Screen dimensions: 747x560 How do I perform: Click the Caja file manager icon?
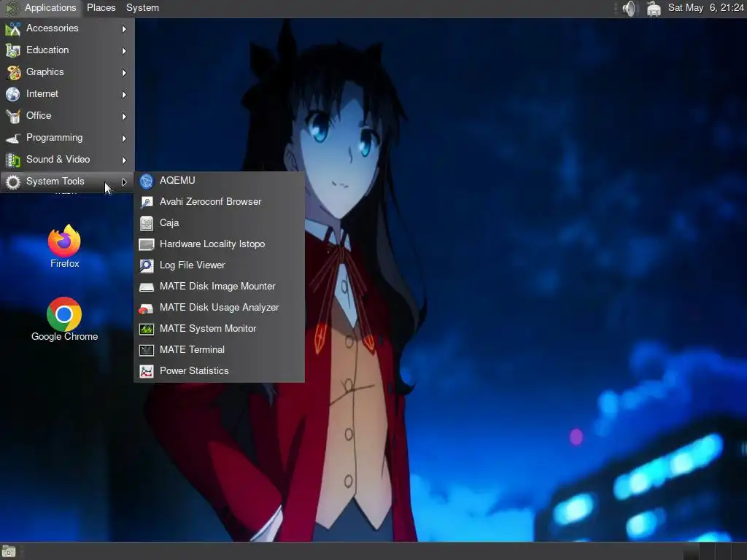coord(147,223)
